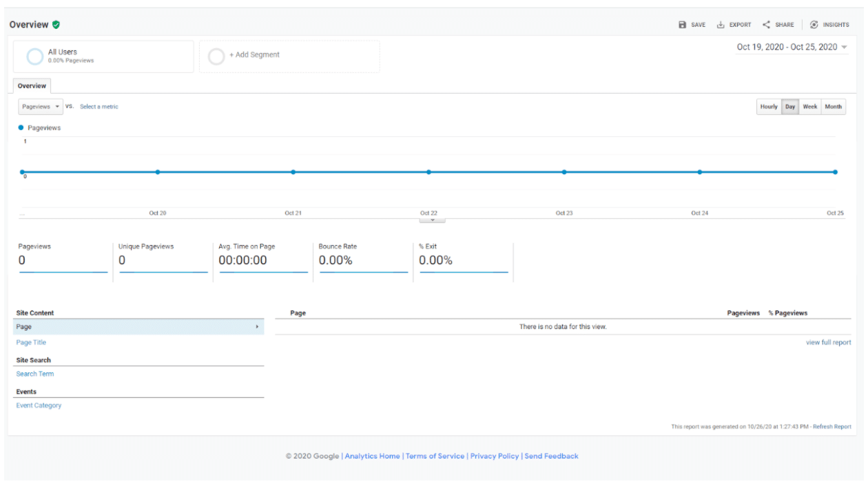Click the Save floppy disk icon

683,25
